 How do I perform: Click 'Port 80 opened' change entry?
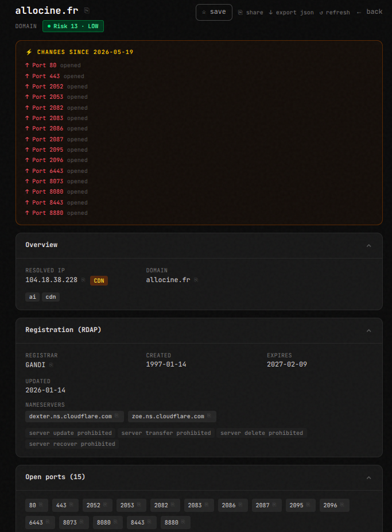click(53, 65)
